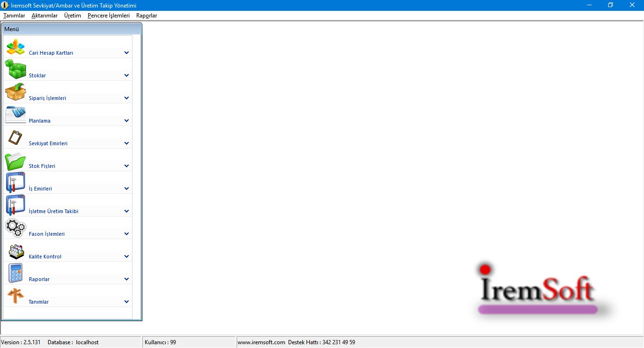Select the İş Emirleri label
644x348 pixels.
coord(41,189)
